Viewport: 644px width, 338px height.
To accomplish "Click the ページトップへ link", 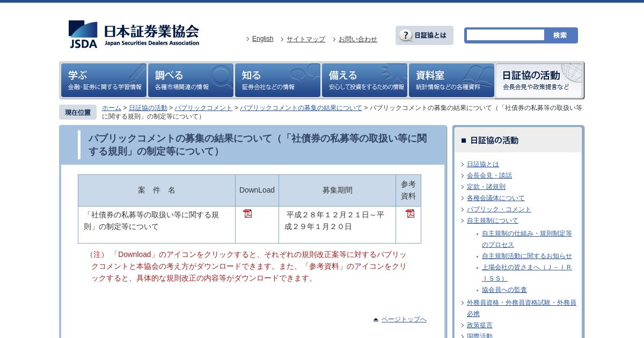I will coord(404,319).
